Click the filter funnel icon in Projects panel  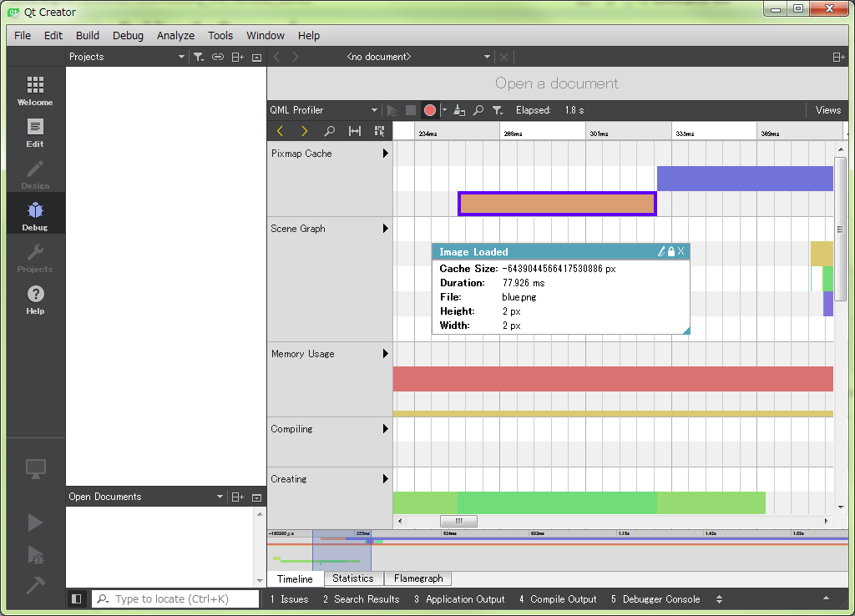pyautogui.click(x=198, y=57)
